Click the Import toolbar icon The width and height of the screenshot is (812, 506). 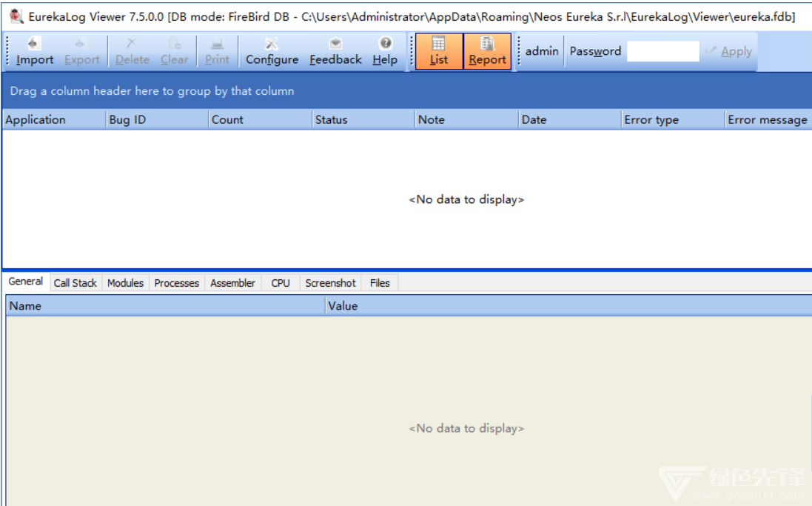click(34, 51)
